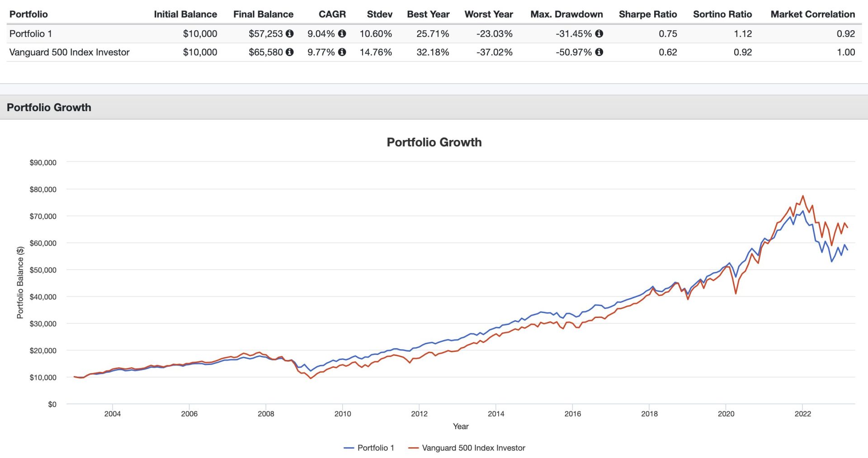Click the Max. Drawdown column header
Image resolution: width=868 pixels, height=458 pixels.
(x=566, y=14)
